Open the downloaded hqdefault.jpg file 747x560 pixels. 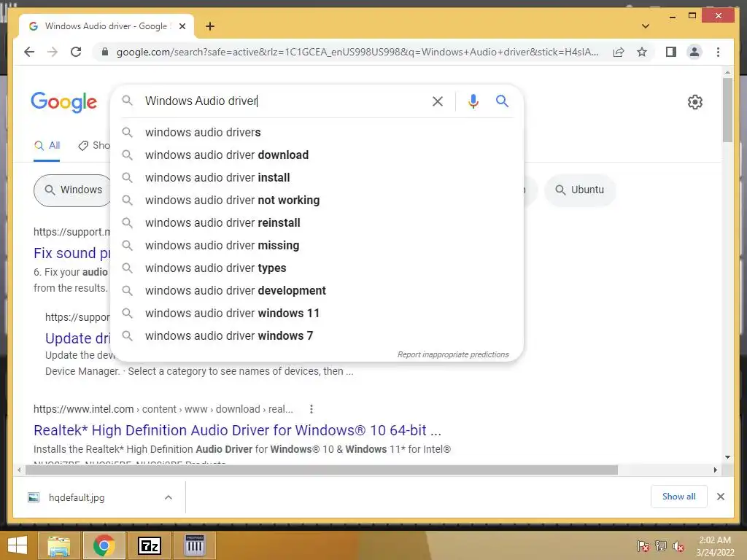point(77,497)
